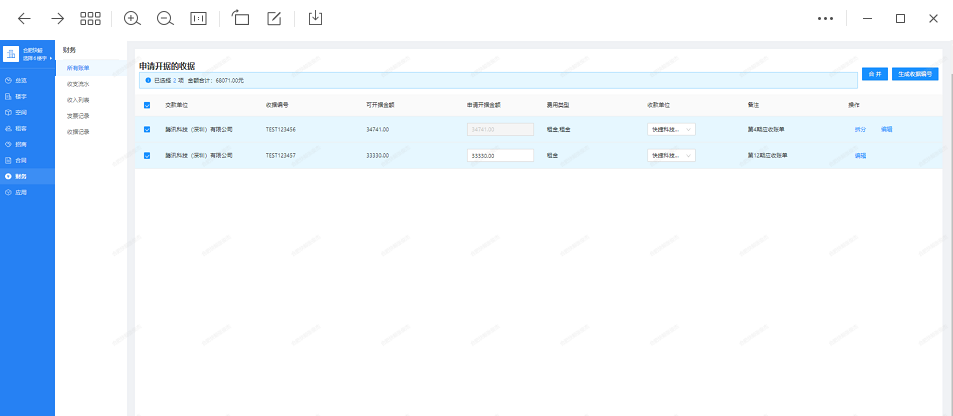Screen dimensions: 953x416
Task: Select 合同 in the left sidebar
Action: coord(20,160)
